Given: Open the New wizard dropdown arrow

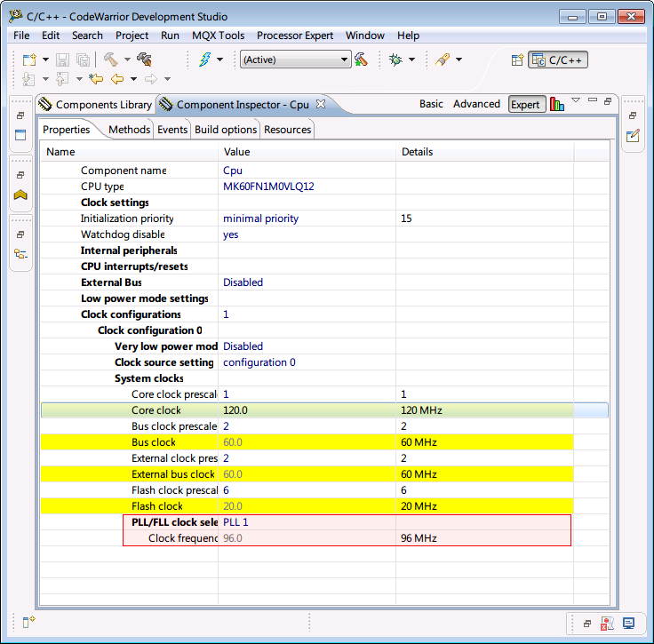Looking at the screenshot, I should tap(46, 60).
